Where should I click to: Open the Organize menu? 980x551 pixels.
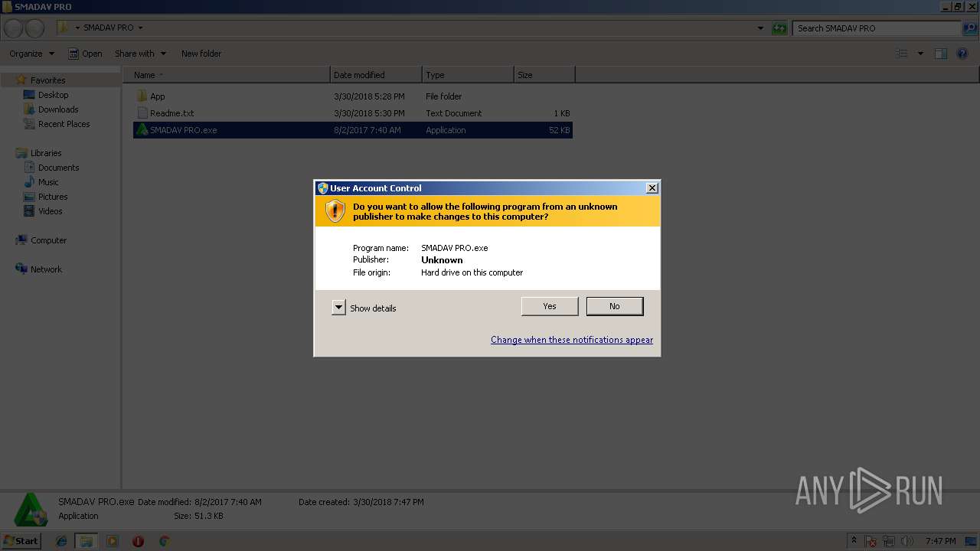click(31, 54)
